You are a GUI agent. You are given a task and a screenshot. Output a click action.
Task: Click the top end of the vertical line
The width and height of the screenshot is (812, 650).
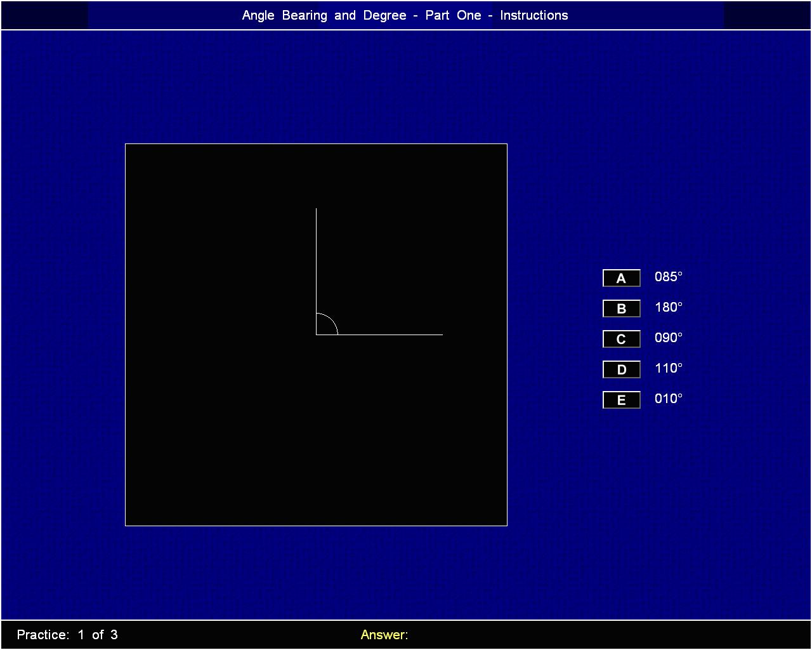(x=317, y=209)
